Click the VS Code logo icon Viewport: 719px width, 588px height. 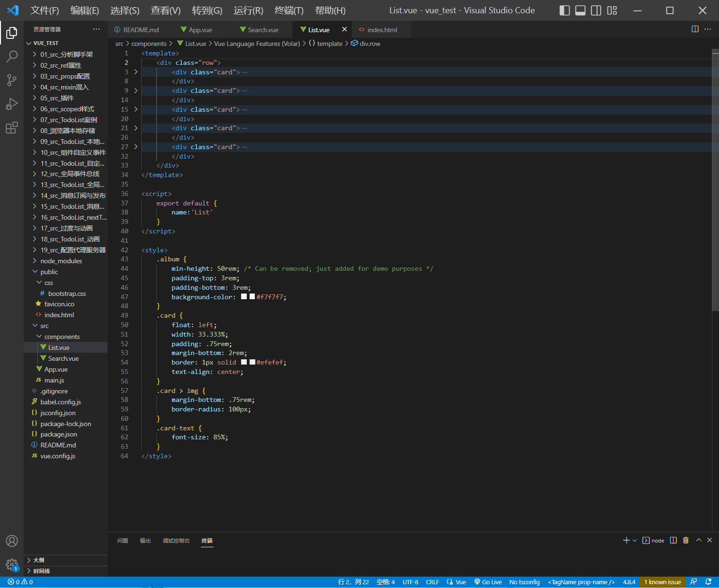pyautogui.click(x=13, y=10)
